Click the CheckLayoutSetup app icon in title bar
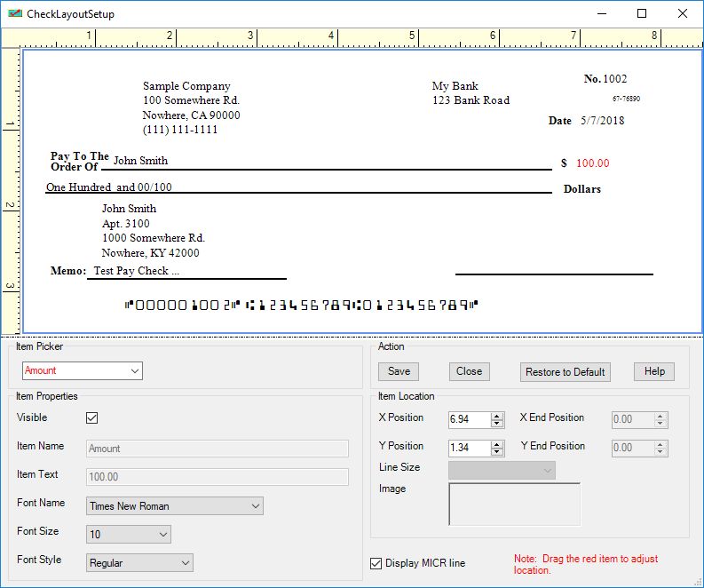Image resolution: width=704 pixels, height=588 pixels. tap(15, 13)
